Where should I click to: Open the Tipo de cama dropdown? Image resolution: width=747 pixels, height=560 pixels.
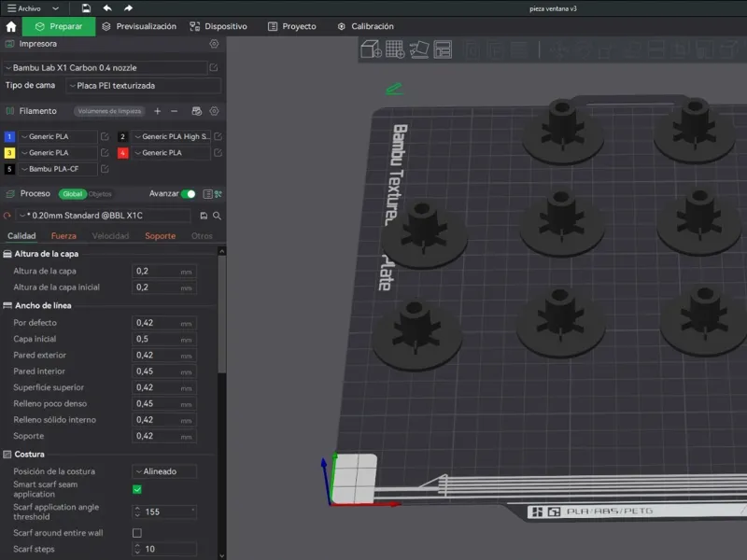click(x=143, y=86)
